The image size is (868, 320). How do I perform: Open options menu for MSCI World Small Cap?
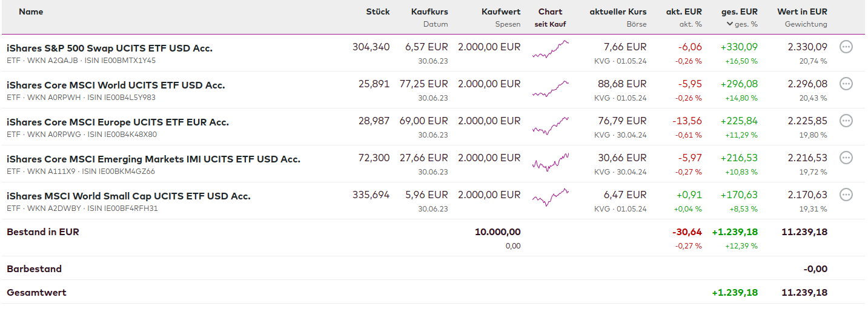846,195
